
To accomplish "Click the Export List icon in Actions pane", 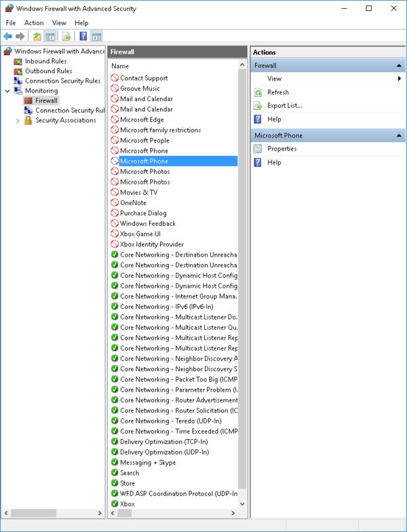I will coord(258,106).
